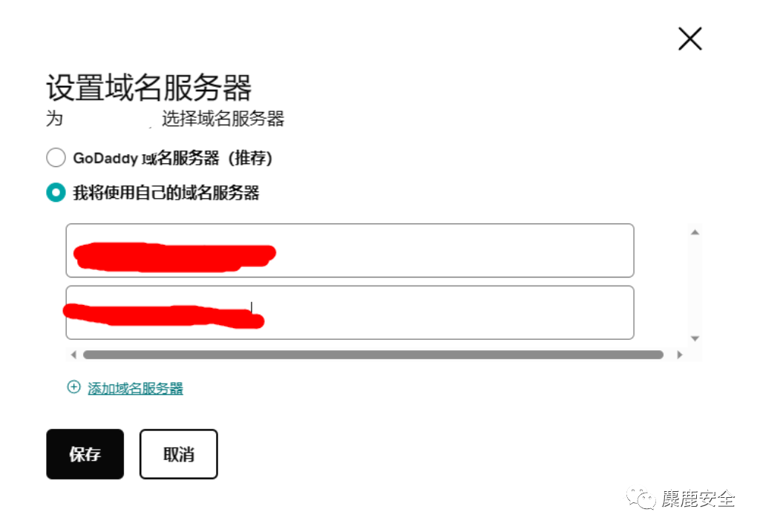
Task: Click the plus circle icon to add a nameserver
Action: click(73, 387)
